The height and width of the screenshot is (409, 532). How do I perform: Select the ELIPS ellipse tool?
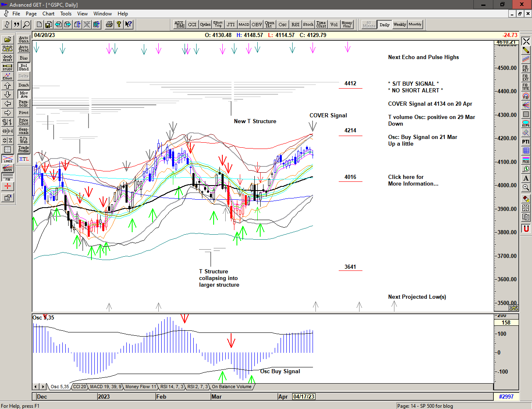coord(526,124)
